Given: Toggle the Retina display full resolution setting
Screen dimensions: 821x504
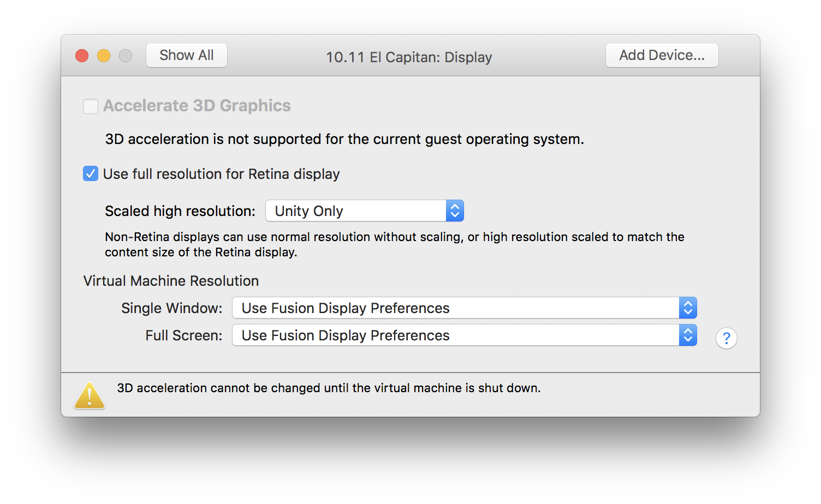Looking at the screenshot, I should point(90,173).
